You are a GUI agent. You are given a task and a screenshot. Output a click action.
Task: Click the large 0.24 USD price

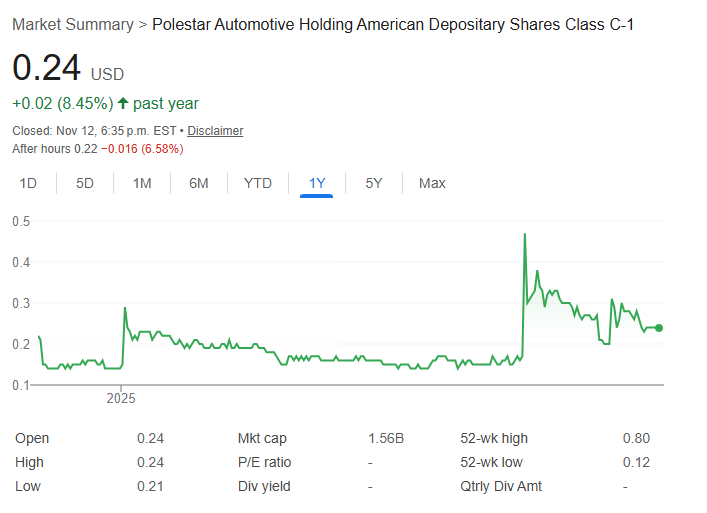46,68
